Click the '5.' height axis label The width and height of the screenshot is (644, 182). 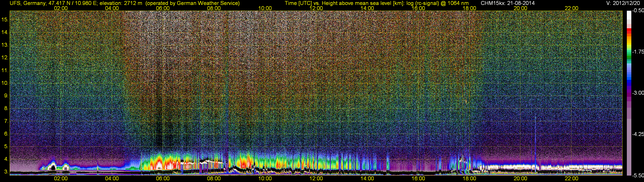[6, 146]
